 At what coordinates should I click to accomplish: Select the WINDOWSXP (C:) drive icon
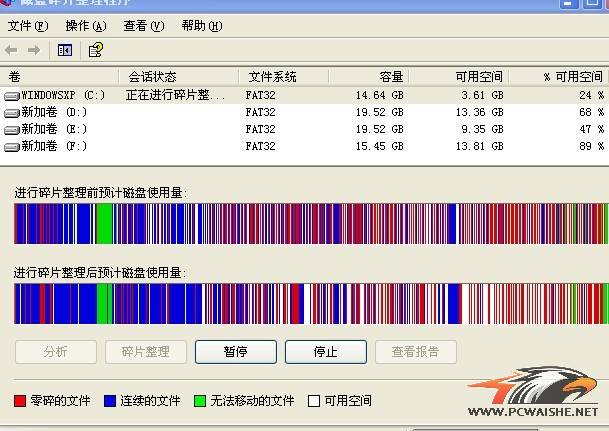pos(12,95)
